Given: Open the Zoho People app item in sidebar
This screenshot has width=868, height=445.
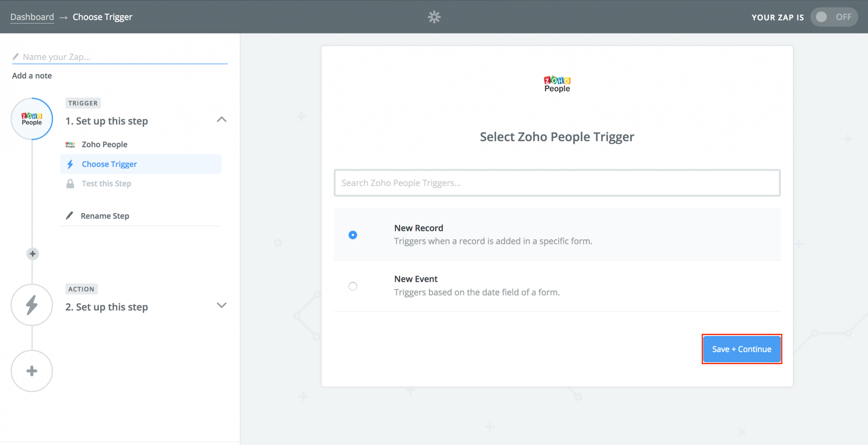Looking at the screenshot, I should (x=141, y=145).
